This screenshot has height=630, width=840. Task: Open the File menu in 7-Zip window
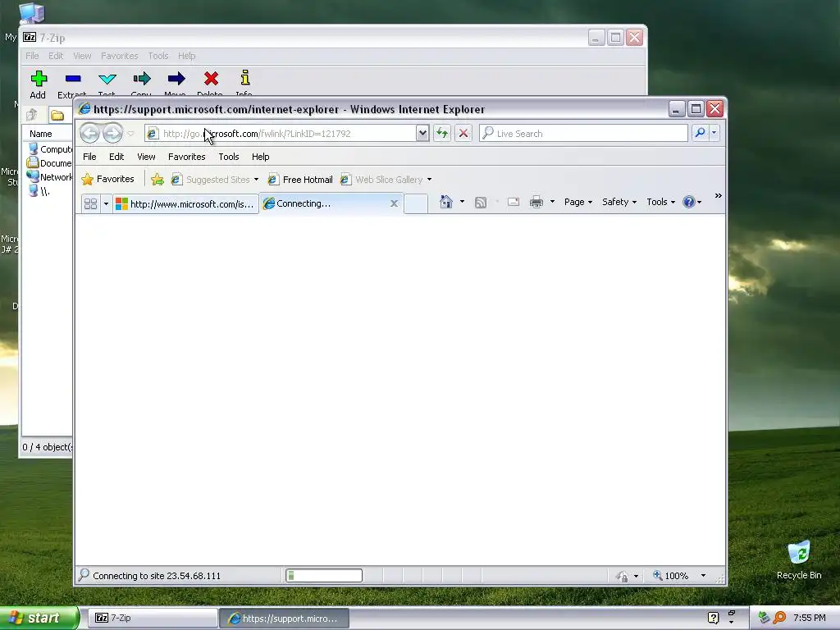point(32,56)
